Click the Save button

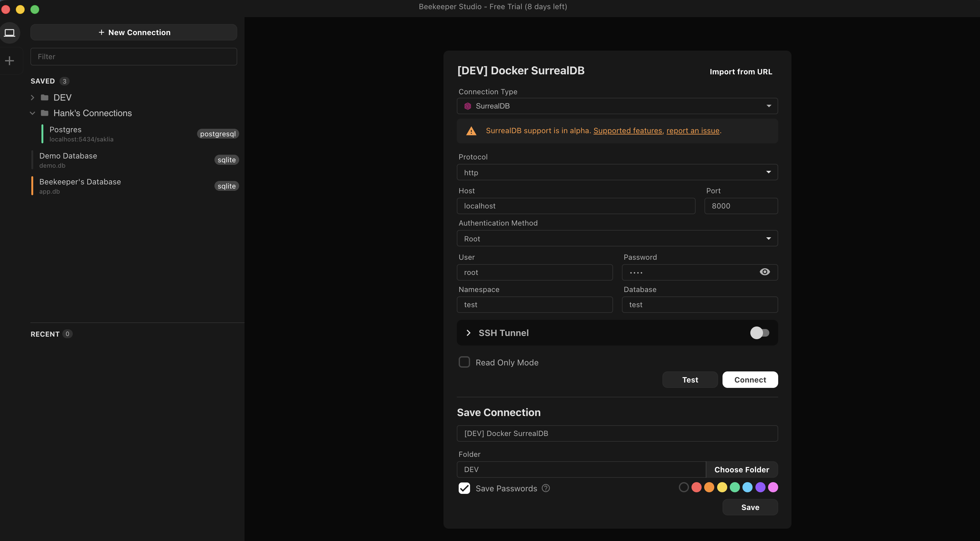tap(750, 507)
